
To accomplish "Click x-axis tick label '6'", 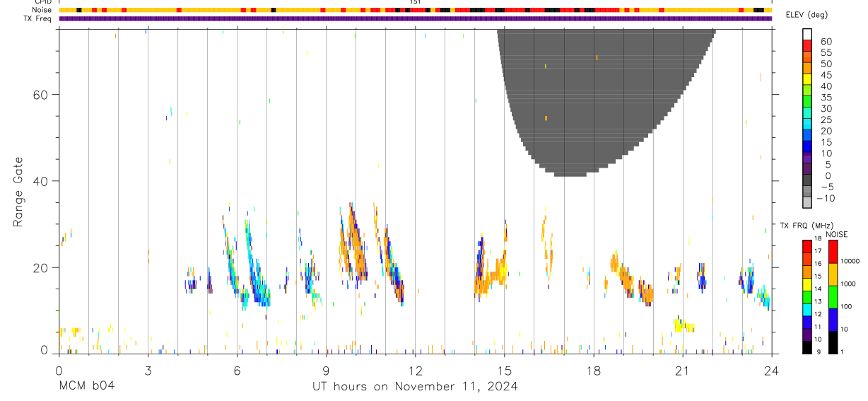I will pyautogui.click(x=237, y=370).
